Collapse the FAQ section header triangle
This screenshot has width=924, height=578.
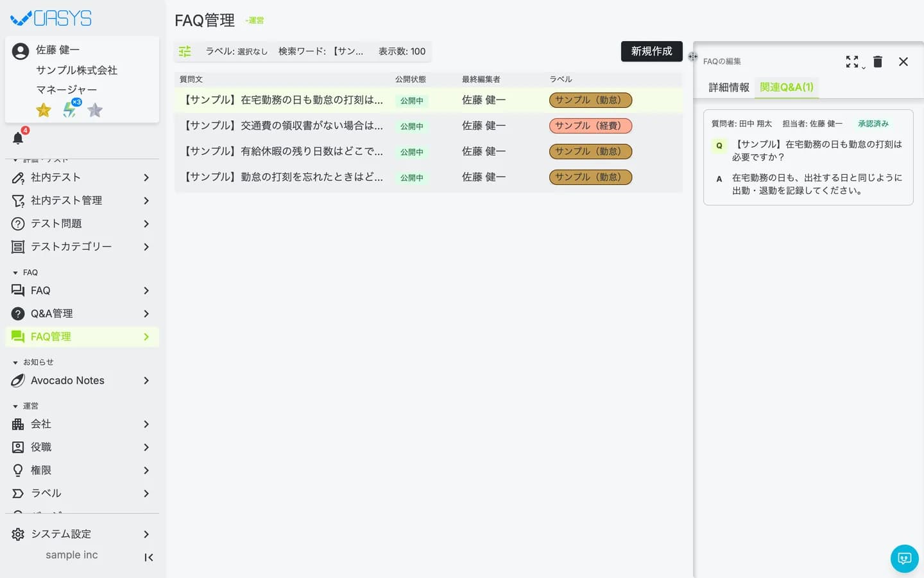point(15,273)
